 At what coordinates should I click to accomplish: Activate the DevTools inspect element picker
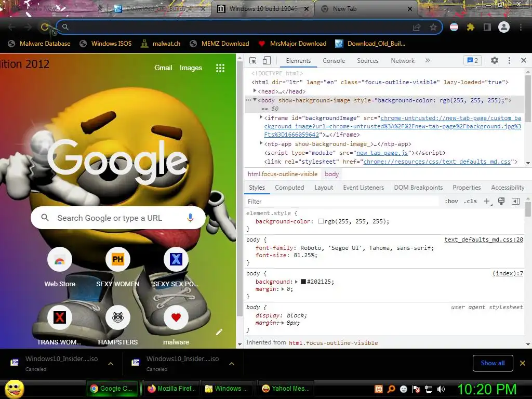point(253,60)
